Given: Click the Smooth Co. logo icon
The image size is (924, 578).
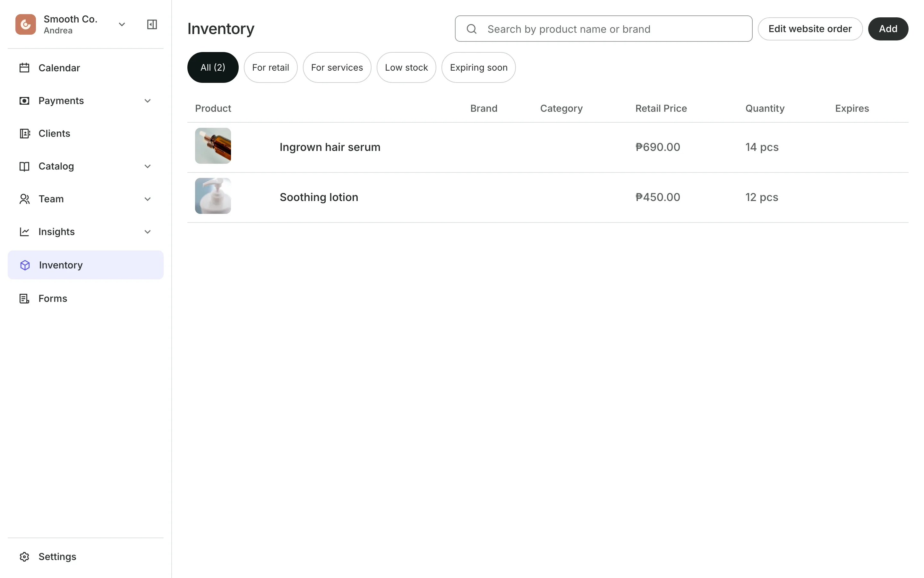Looking at the screenshot, I should pyautogui.click(x=26, y=24).
